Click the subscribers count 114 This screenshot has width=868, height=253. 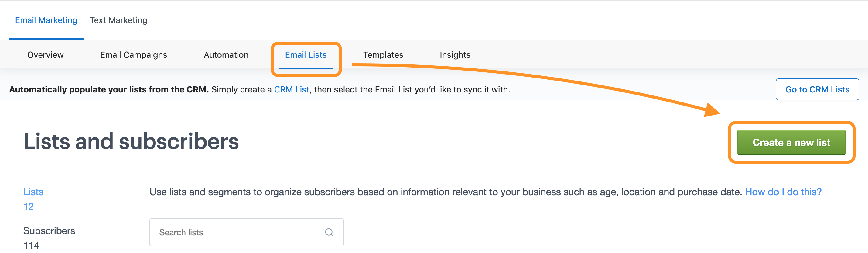pos(31,245)
